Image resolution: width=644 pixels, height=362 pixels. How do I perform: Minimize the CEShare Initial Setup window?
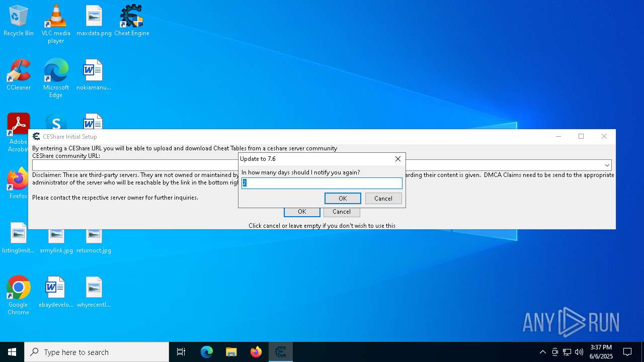[558, 136]
